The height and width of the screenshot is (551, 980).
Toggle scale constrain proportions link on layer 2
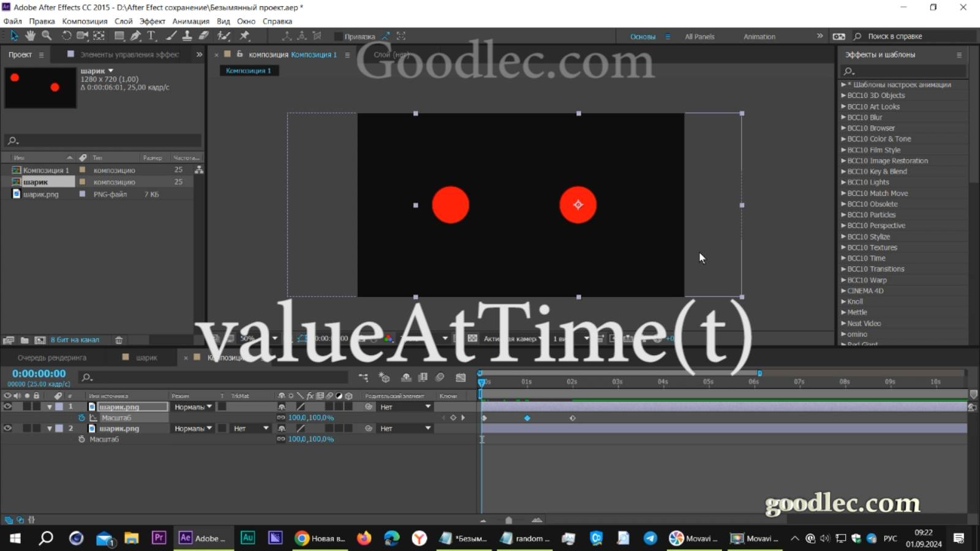281,439
